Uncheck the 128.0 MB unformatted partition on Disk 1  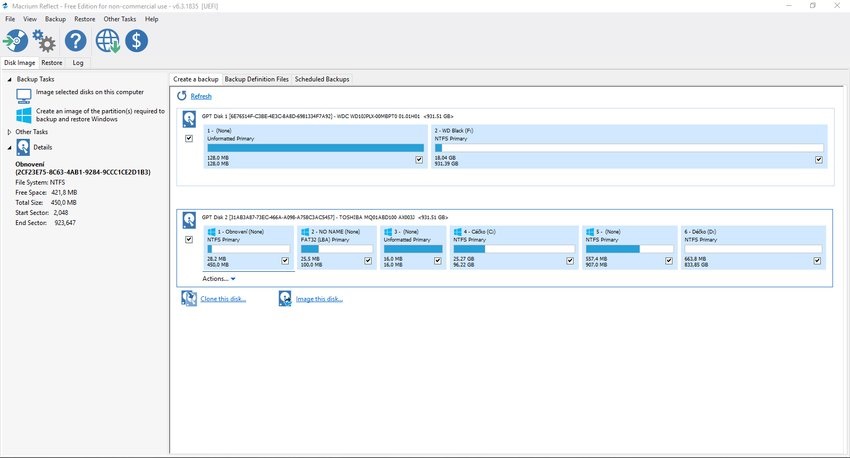tap(419, 160)
